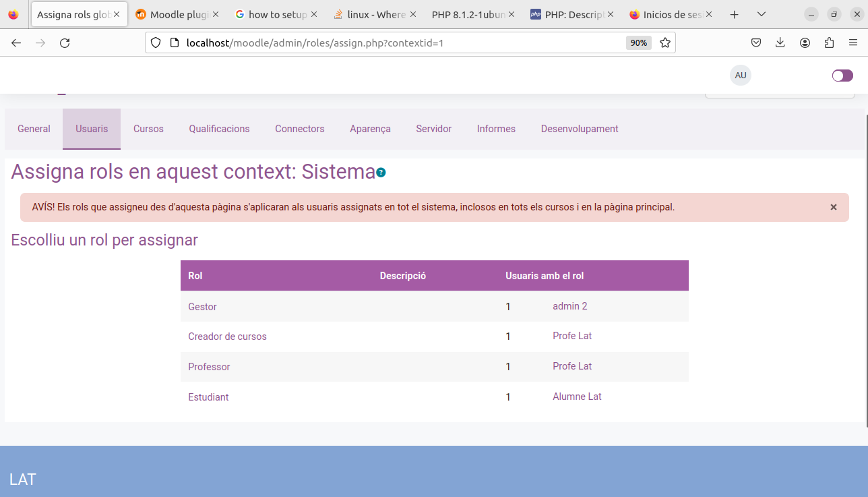Open the Firefox hamburger menu
Screen dimensions: 868x497
[853, 42]
